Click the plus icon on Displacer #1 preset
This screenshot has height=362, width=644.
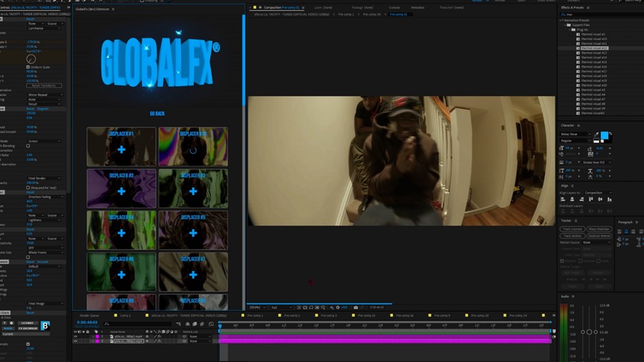121,150
